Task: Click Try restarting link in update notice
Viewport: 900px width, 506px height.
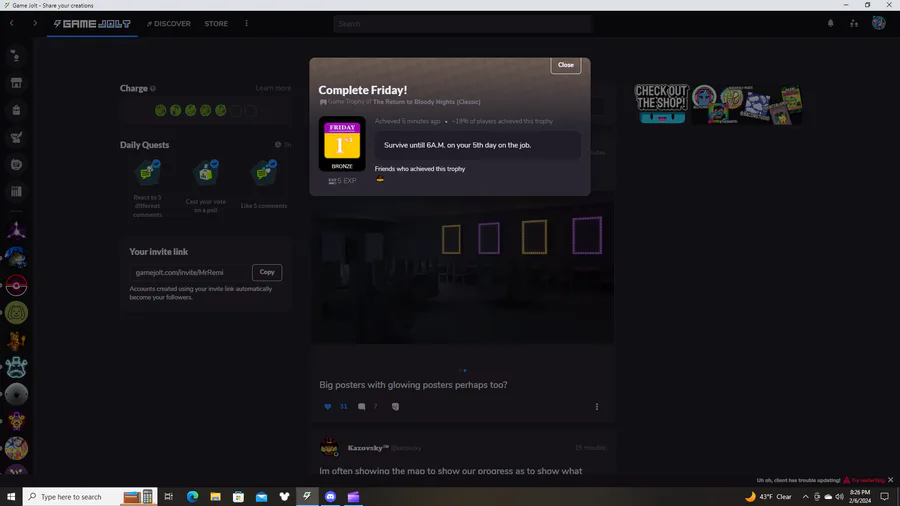Action: pos(867,480)
